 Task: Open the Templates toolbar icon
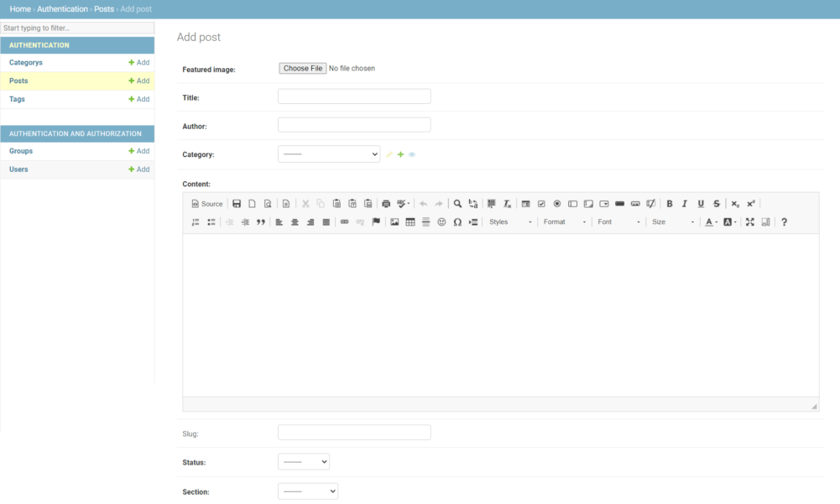pos(286,204)
